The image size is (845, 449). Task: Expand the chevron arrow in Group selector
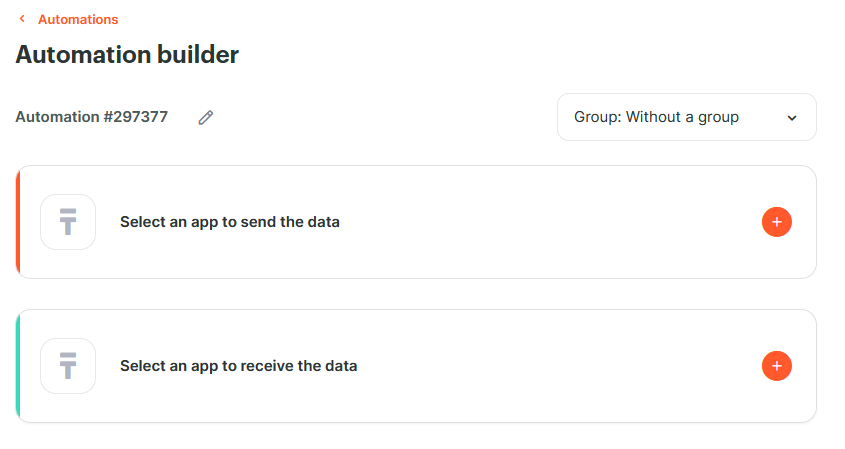[x=792, y=118]
